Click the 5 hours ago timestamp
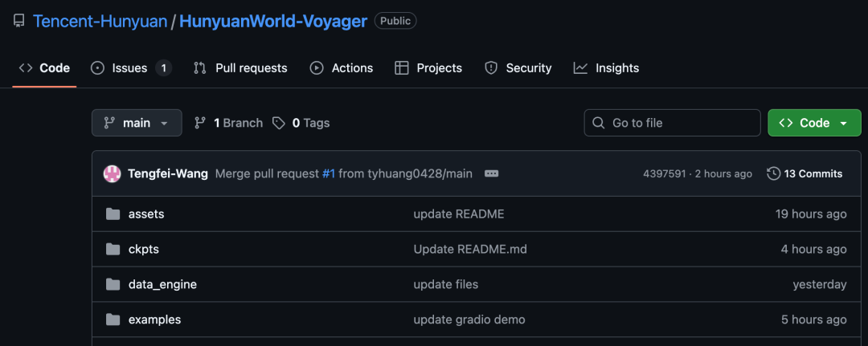 [x=813, y=320]
